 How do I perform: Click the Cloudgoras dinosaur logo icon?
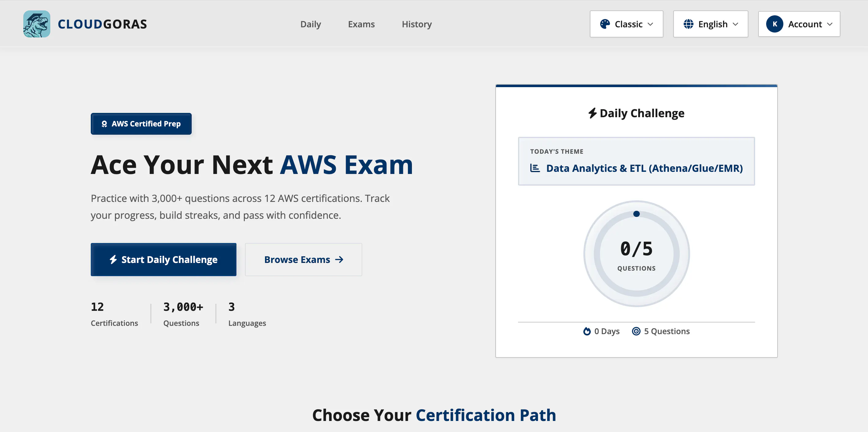tap(37, 24)
